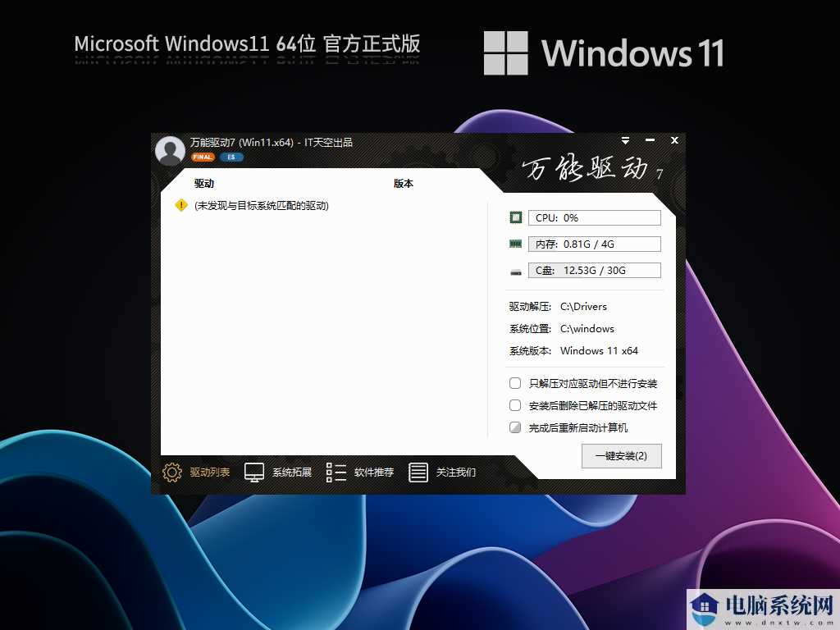Close the 万能驱动7 window

coord(674,140)
